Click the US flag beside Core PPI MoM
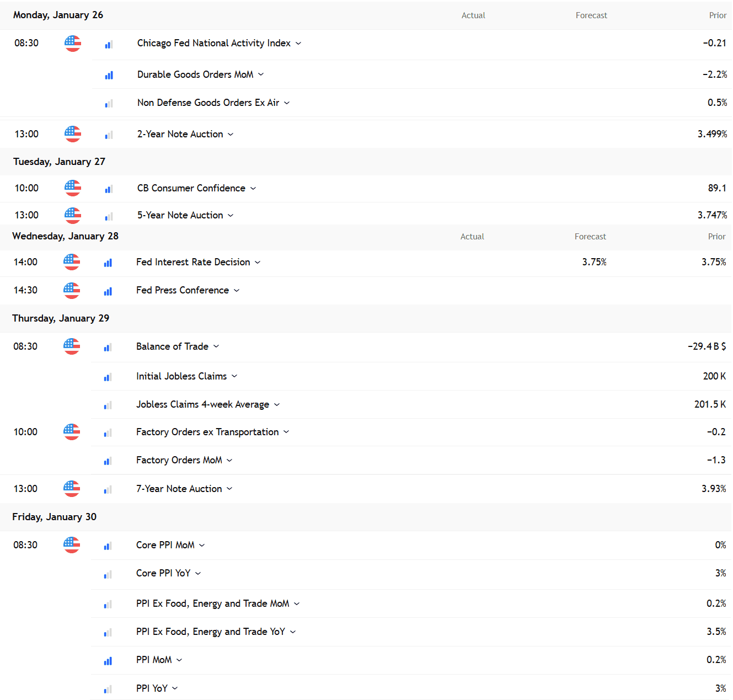The height and width of the screenshot is (700, 733). [72, 545]
